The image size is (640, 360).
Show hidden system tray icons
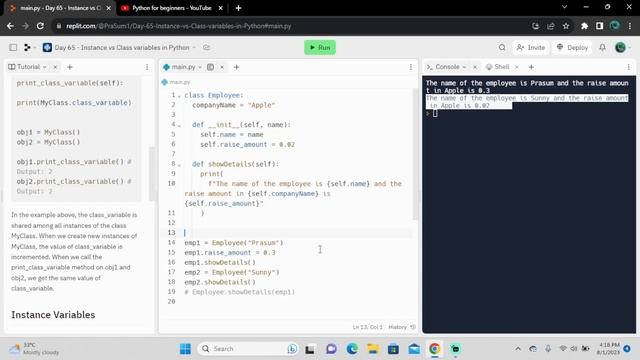pos(518,349)
